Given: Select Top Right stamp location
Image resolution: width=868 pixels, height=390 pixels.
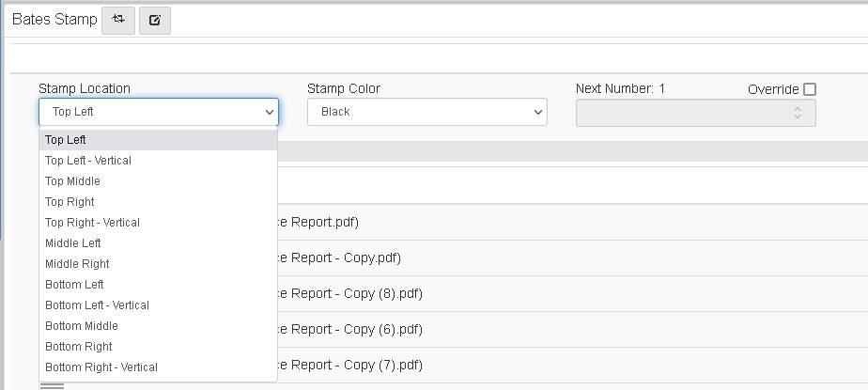Looking at the screenshot, I should [x=70, y=202].
